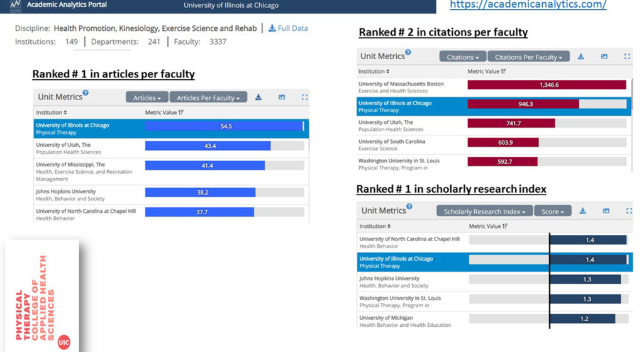
Task: Open Articles dropdown in articles panel
Action: (x=147, y=98)
